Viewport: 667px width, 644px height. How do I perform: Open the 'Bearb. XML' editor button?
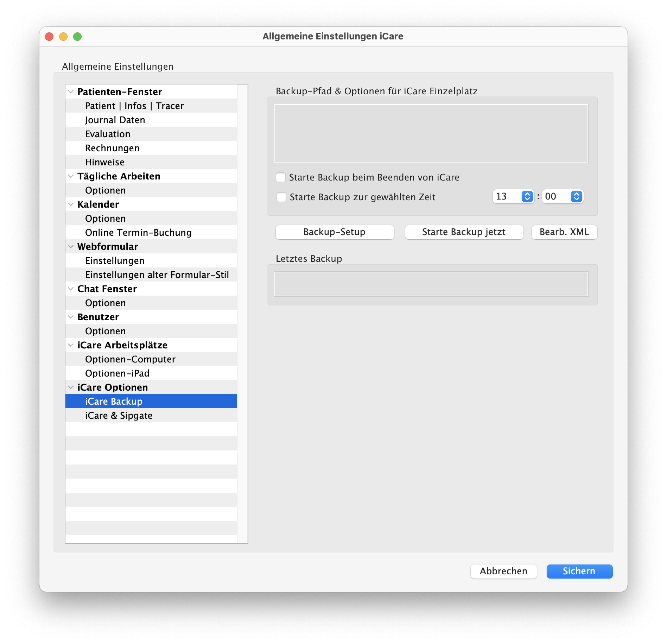point(564,232)
